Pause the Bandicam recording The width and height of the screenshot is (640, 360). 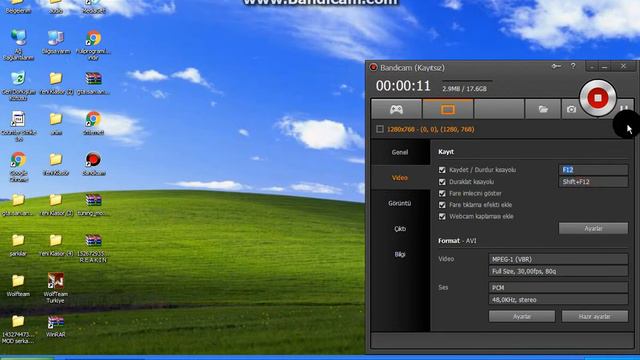click(624, 109)
